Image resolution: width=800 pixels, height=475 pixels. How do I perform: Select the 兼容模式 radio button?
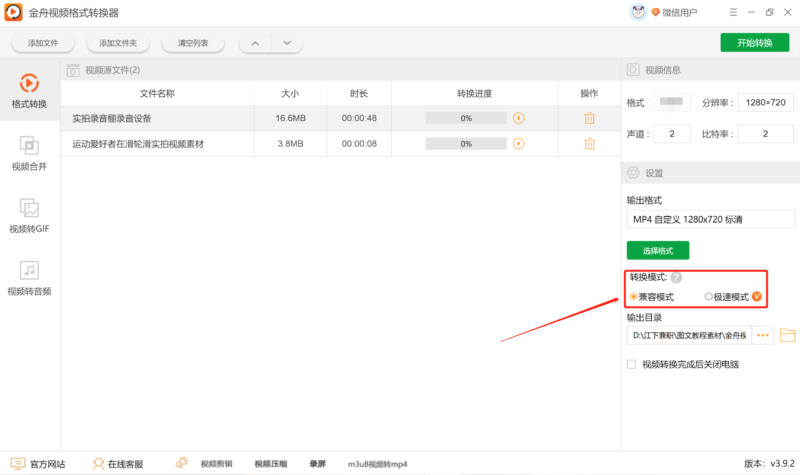(x=634, y=297)
